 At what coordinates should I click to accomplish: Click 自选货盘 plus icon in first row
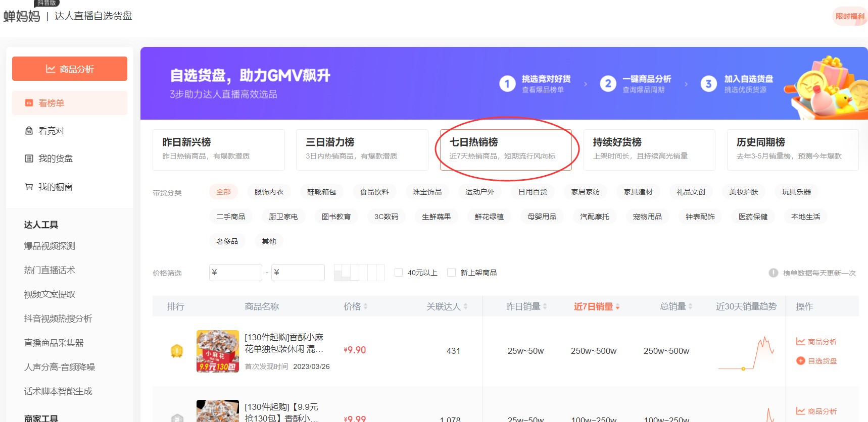(x=800, y=361)
